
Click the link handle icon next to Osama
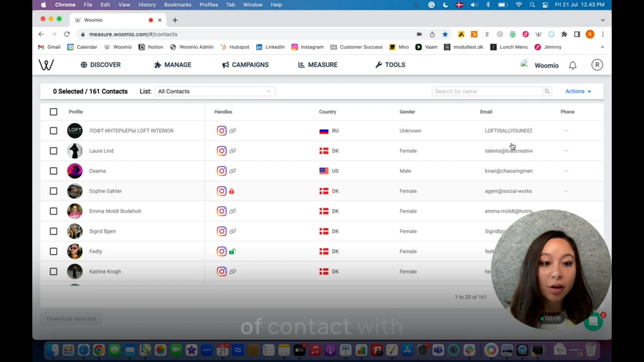(233, 171)
